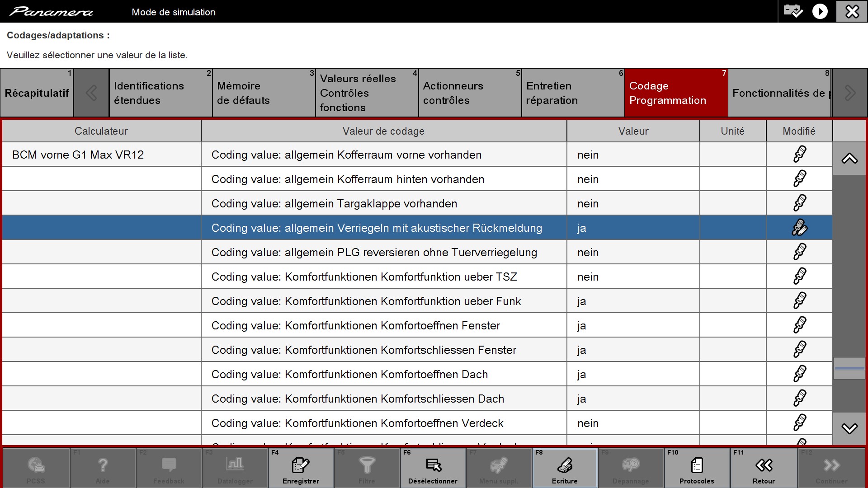Select the row Verriegeln mit akustischer Rückmeldung
The width and height of the screenshot is (868, 488).
pyautogui.click(x=417, y=228)
